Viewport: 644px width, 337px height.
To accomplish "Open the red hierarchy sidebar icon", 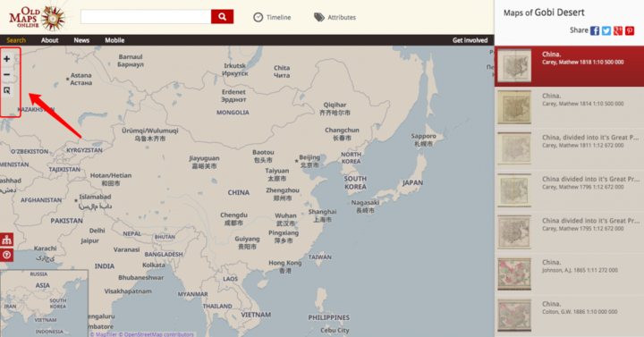I will (x=6, y=240).
